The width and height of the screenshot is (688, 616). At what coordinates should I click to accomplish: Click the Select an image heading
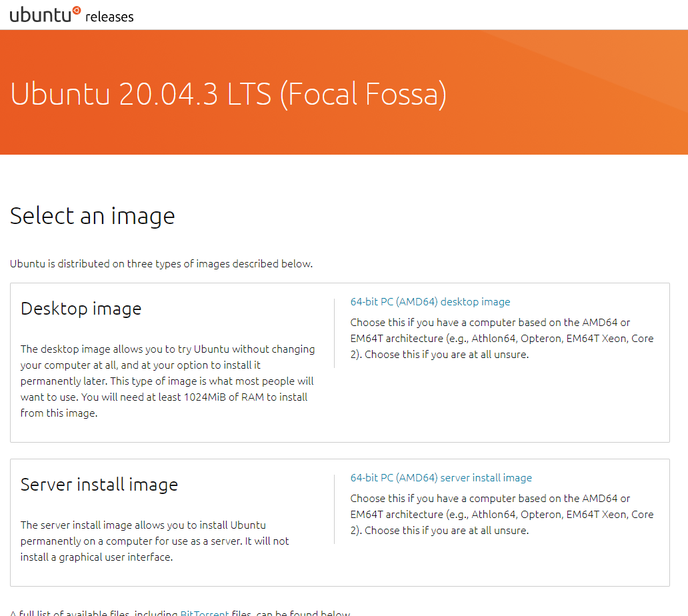click(92, 215)
